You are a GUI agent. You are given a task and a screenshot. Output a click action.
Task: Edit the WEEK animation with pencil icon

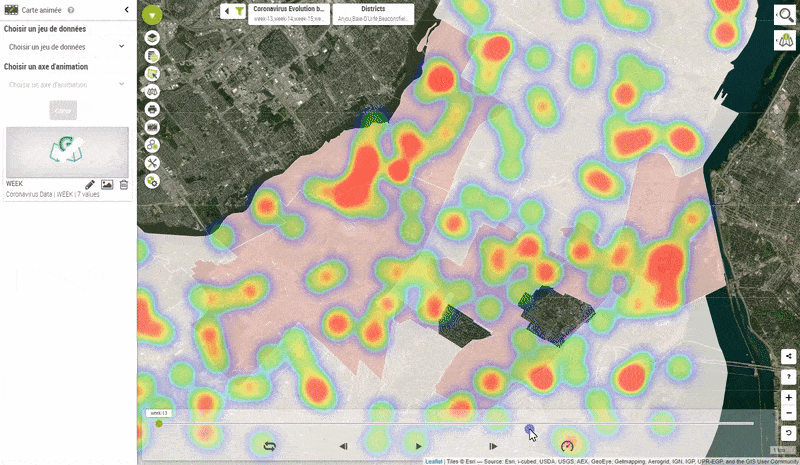click(90, 185)
